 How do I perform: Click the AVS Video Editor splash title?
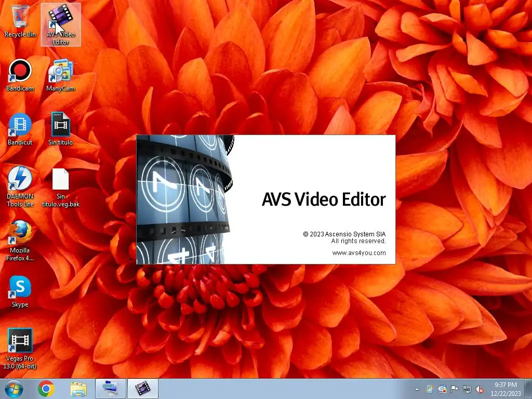324,199
